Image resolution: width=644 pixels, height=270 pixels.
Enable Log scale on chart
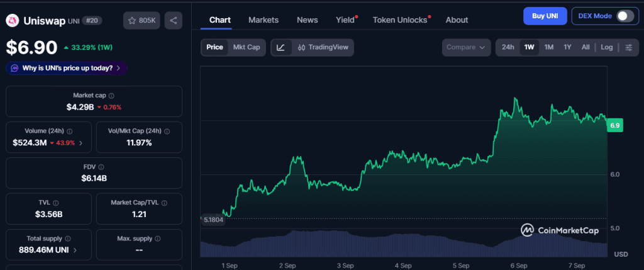click(607, 47)
